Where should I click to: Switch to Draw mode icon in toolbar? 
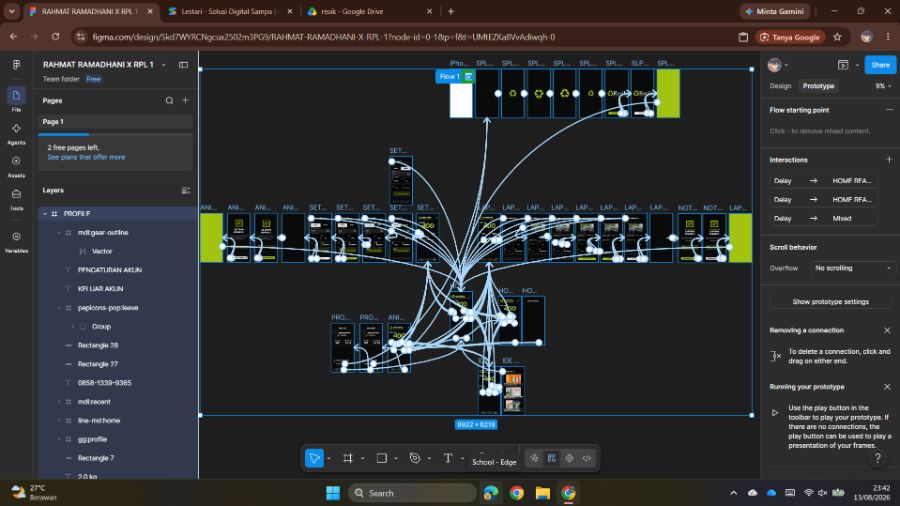(534, 458)
